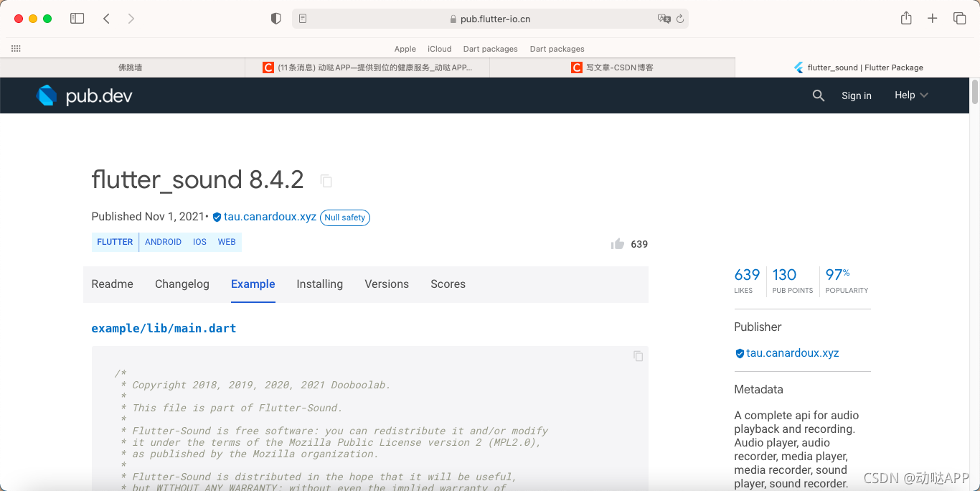Open the search magnifier on pub.dev
980x491 pixels.
[818, 95]
